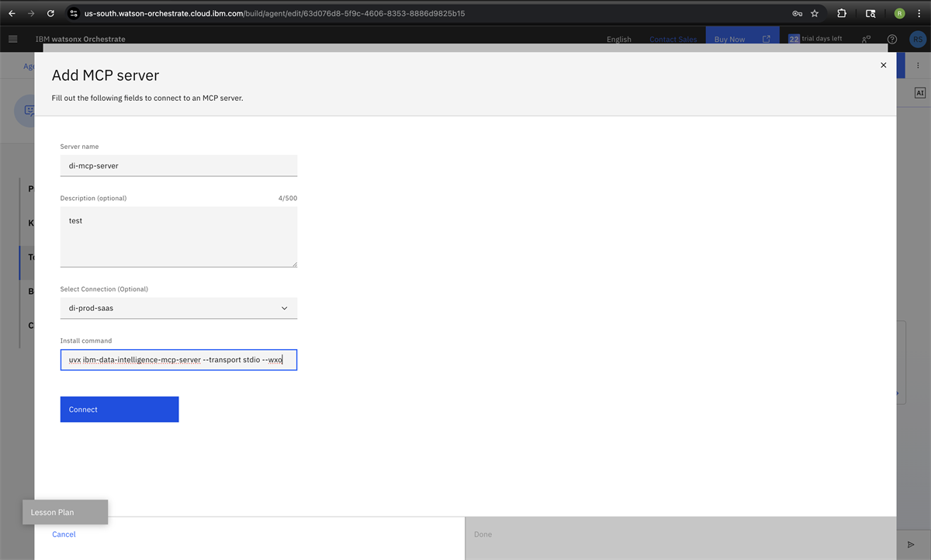The height and width of the screenshot is (560, 931).
Task: Click the 4/500 character counter
Action: 288,198
